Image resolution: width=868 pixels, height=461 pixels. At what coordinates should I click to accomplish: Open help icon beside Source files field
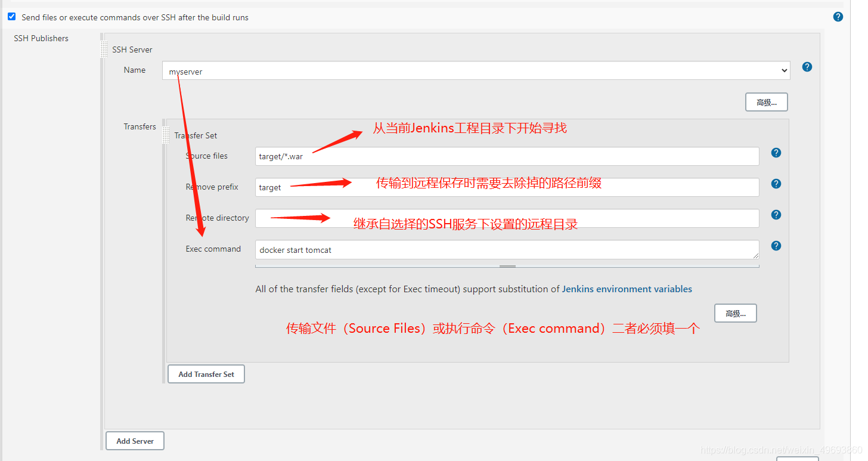coord(776,153)
